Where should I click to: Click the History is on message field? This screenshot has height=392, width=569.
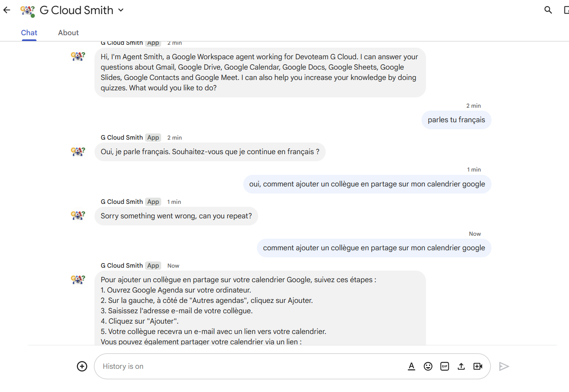point(249,366)
